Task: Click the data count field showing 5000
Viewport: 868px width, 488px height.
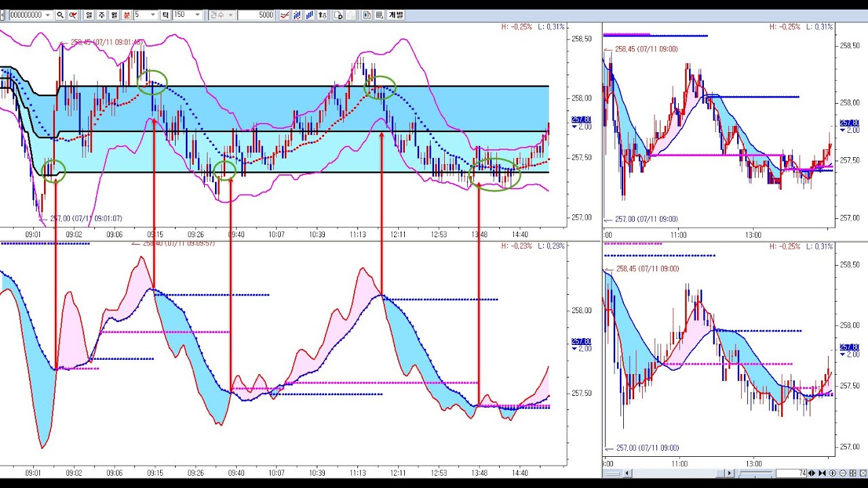Action: tap(256, 15)
